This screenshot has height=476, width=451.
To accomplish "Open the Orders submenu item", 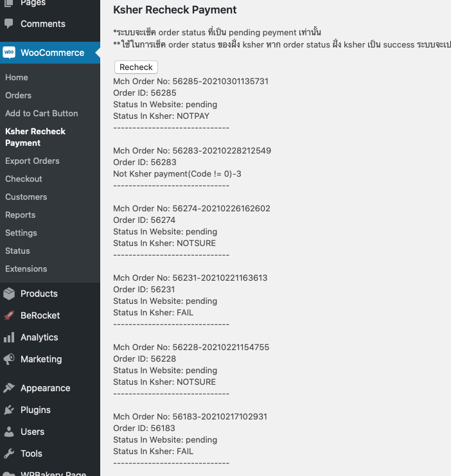I will point(18,95).
